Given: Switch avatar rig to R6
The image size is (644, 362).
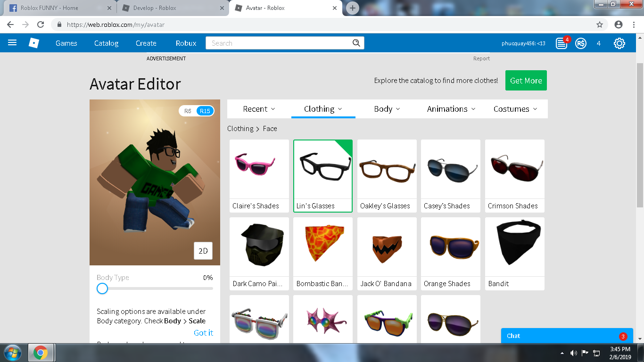Looking at the screenshot, I should [x=188, y=111].
